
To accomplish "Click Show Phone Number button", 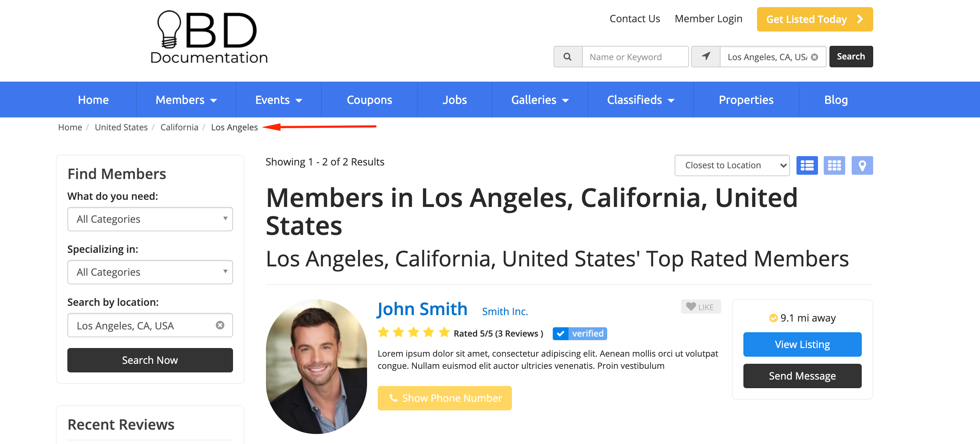I will coord(444,397).
